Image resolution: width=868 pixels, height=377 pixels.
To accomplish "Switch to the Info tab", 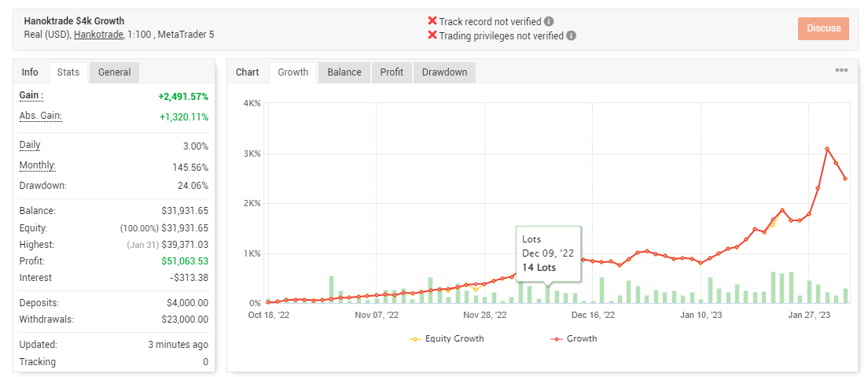I will coord(30,72).
